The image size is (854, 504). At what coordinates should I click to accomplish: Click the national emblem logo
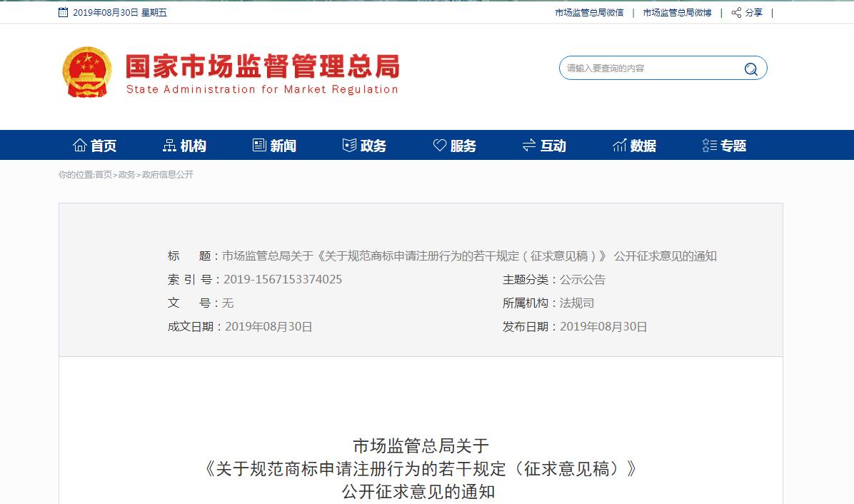(86, 72)
